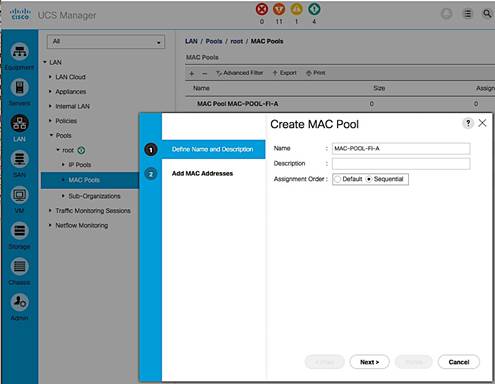495x384 pixels.
Task: Click Print in the toolbar
Action: [316, 73]
